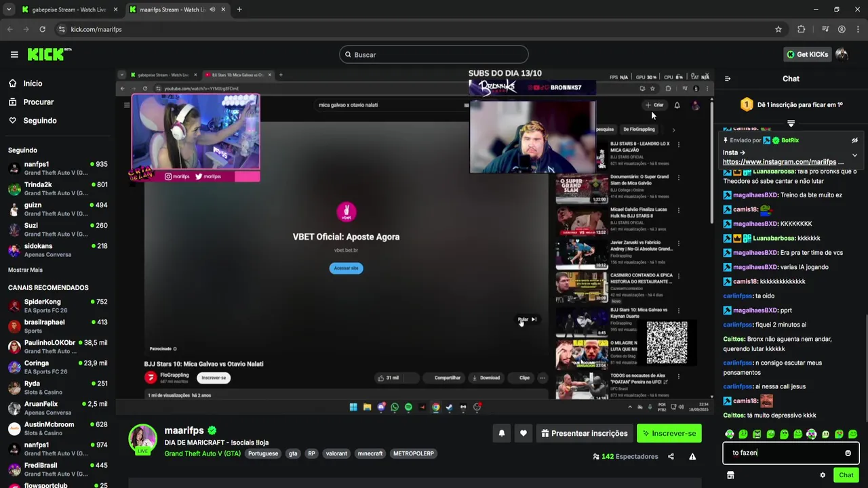
Task: Open nanfps1 followed channel with 935 viewers
Action: (58, 168)
